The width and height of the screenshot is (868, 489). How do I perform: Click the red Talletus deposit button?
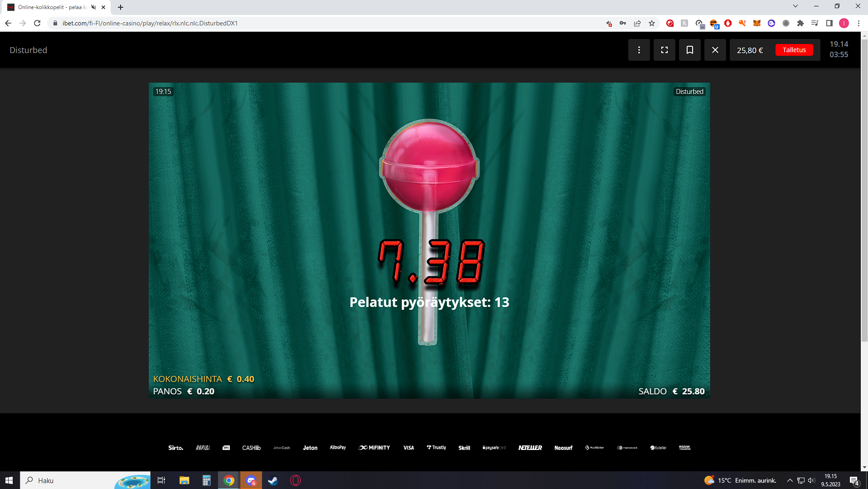tap(794, 50)
